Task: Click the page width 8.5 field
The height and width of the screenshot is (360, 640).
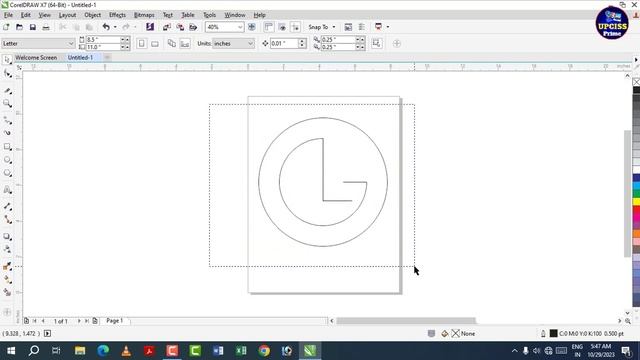Action: click(x=103, y=40)
